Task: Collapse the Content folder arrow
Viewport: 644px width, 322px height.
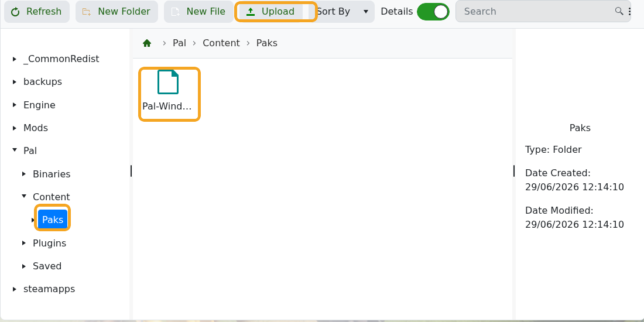Action: pos(24,196)
